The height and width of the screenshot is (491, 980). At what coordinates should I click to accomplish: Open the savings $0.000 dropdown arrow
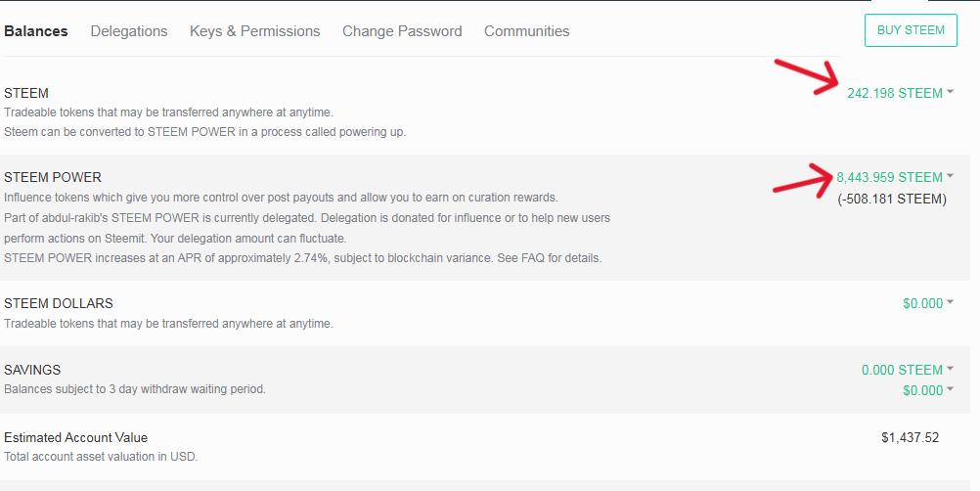point(950,389)
